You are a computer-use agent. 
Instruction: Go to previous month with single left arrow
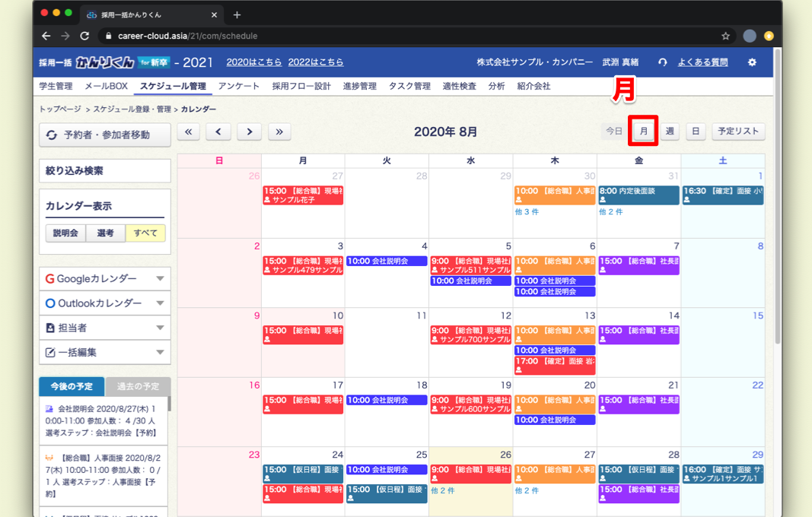tap(218, 132)
